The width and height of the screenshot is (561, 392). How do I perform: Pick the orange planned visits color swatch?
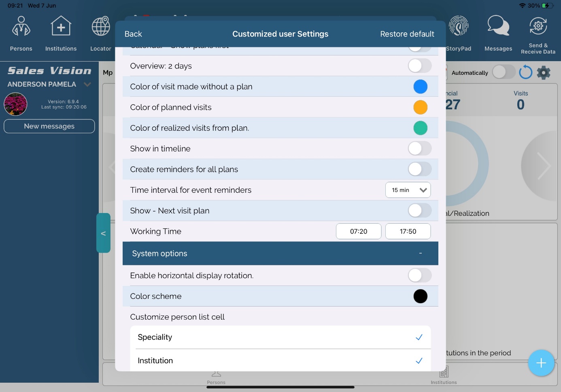point(420,107)
